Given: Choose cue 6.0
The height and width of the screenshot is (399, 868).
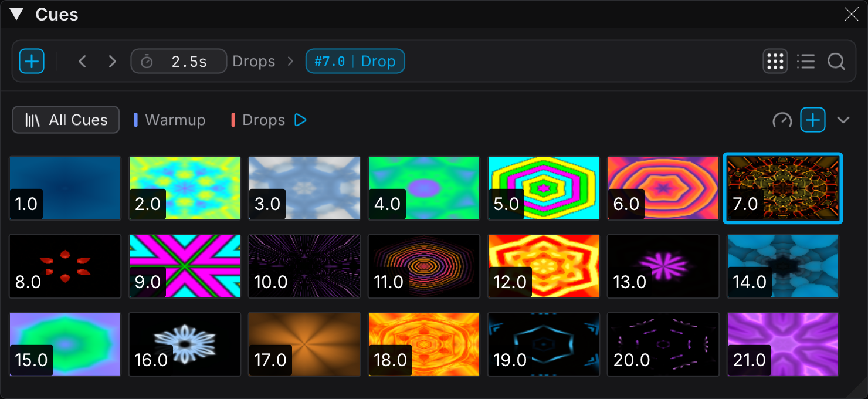Looking at the screenshot, I should [663, 188].
